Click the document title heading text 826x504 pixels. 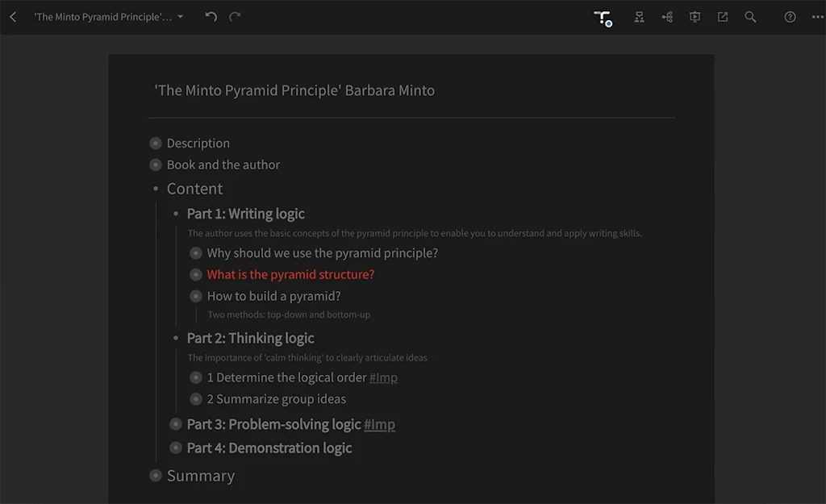click(294, 90)
